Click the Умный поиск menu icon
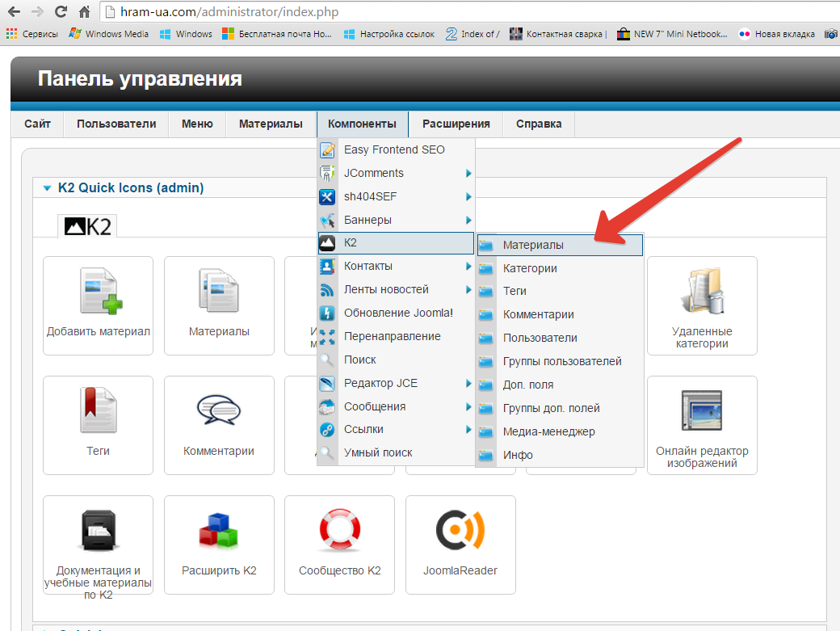840x631 pixels. 327,453
